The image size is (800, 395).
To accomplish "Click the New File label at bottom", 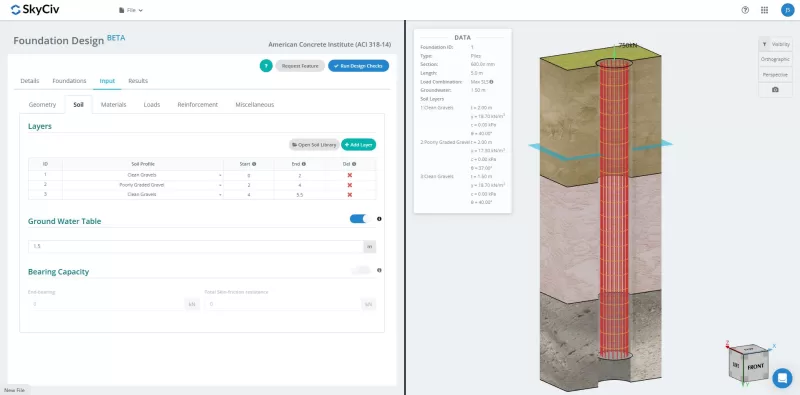I will point(14,390).
